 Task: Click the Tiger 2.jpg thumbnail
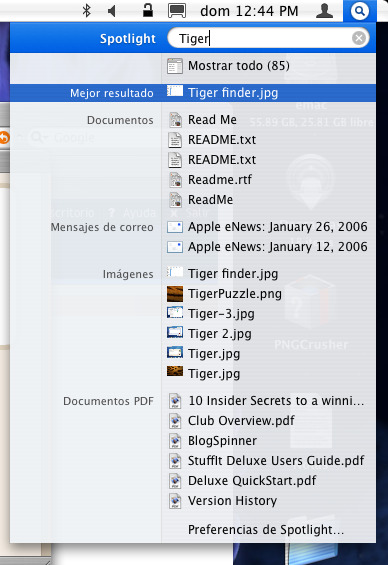175,332
